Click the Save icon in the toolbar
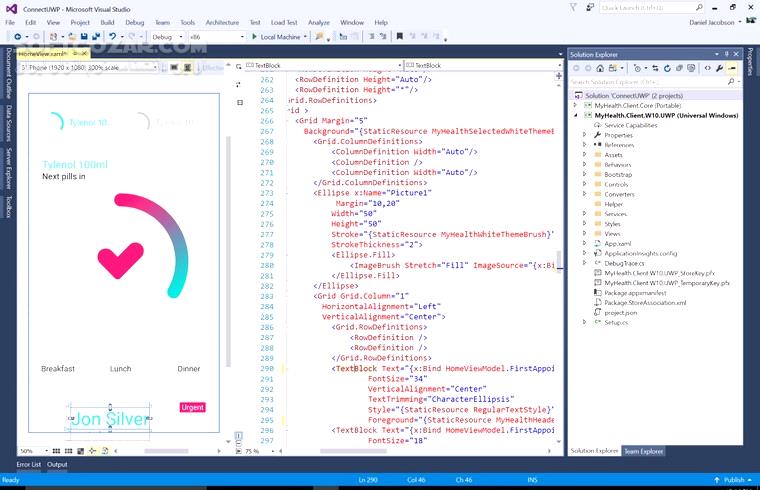 [x=84, y=37]
